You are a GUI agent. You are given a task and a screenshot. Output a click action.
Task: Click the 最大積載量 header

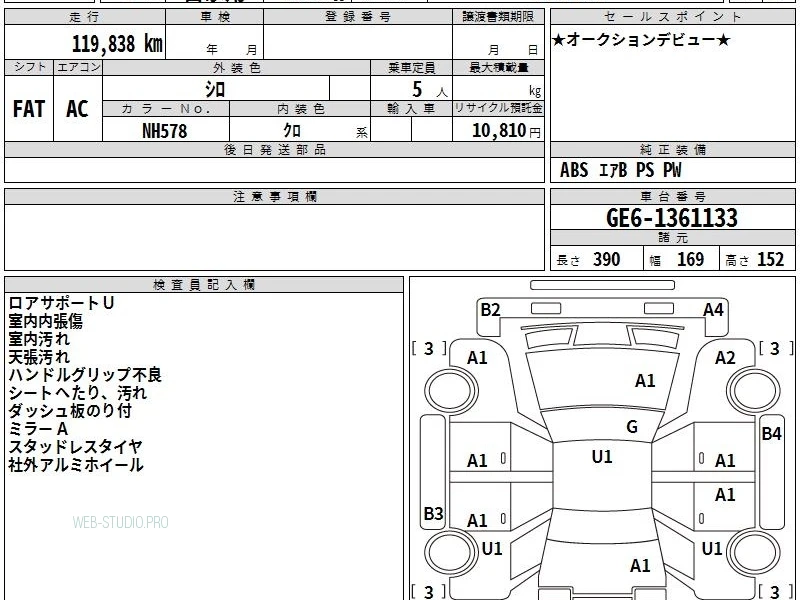(498, 67)
